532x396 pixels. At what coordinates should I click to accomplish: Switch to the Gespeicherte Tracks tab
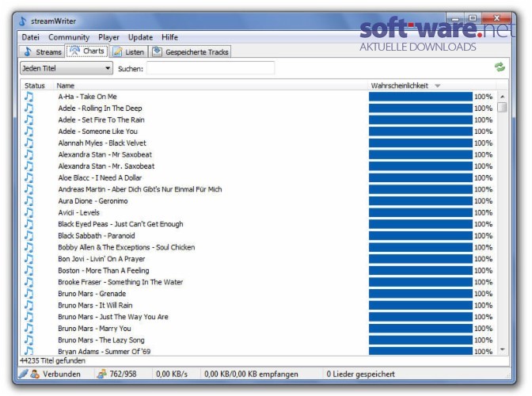coord(190,51)
